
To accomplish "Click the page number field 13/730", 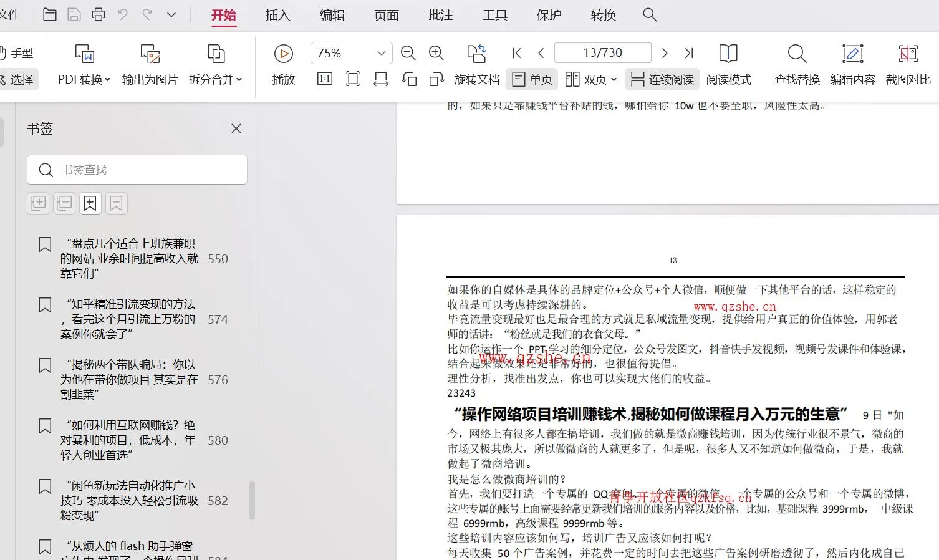I will coord(603,53).
